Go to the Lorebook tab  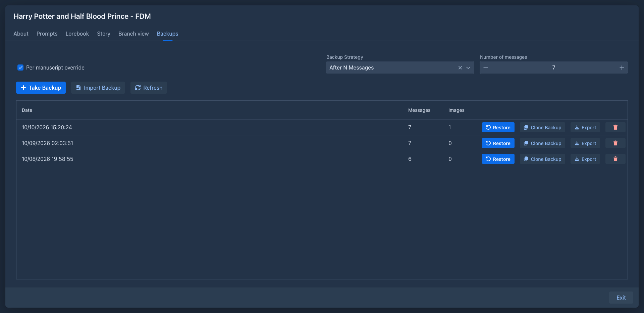(77, 34)
